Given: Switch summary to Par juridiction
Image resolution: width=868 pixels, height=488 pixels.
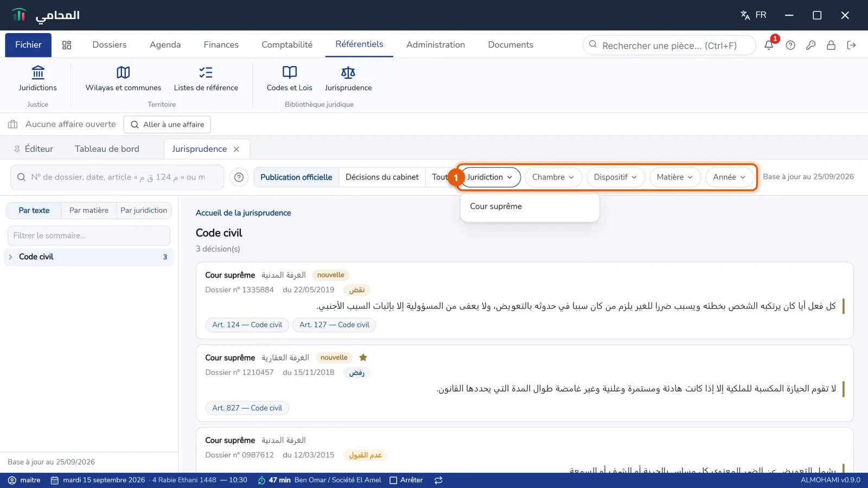Looking at the screenshot, I should click(x=144, y=210).
